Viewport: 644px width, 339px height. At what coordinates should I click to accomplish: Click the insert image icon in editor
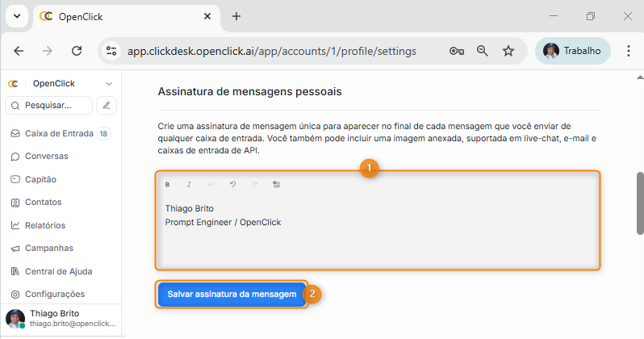click(277, 185)
